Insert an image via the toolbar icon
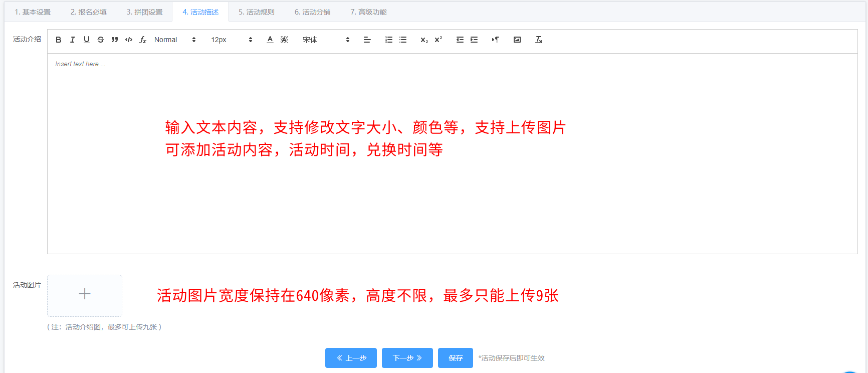The height and width of the screenshot is (373, 868). tap(517, 40)
